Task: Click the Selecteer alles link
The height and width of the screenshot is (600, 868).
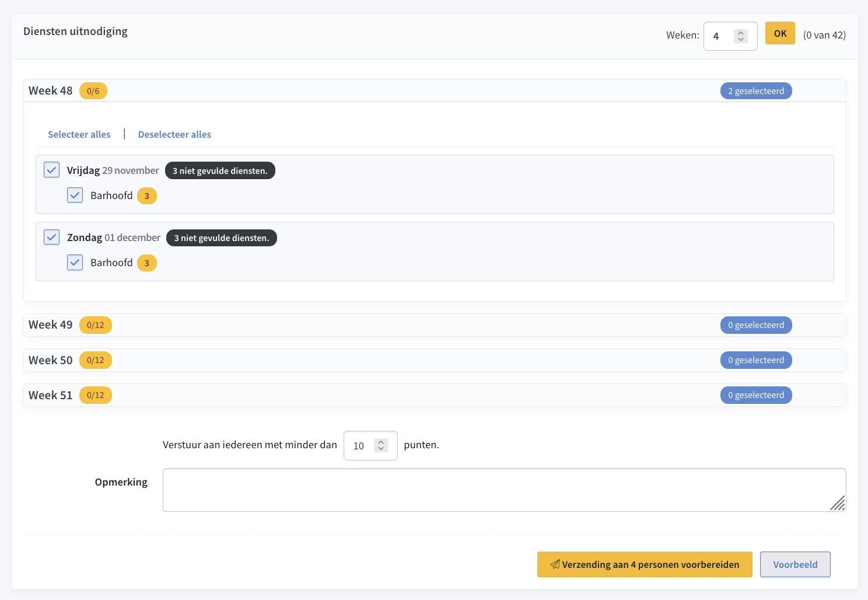Action: (79, 134)
